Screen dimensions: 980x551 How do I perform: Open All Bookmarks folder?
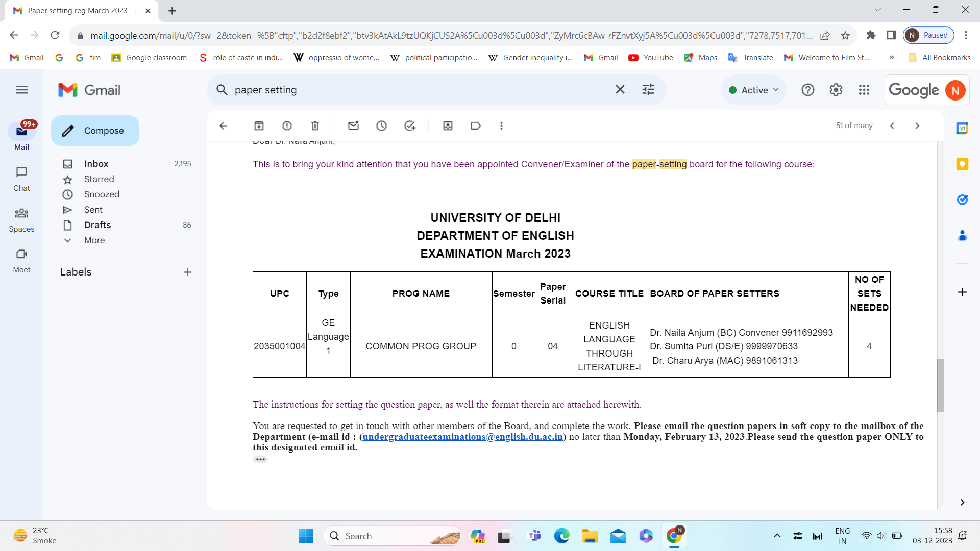939,58
